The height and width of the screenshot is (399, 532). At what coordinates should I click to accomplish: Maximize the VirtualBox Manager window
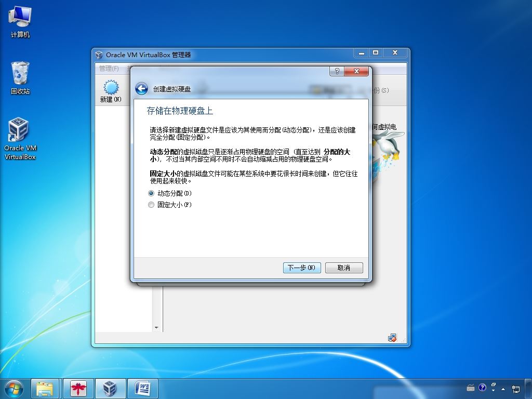tap(375, 53)
